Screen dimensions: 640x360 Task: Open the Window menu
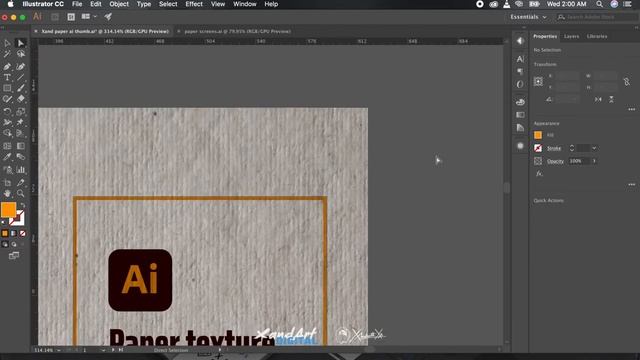[x=244, y=4]
